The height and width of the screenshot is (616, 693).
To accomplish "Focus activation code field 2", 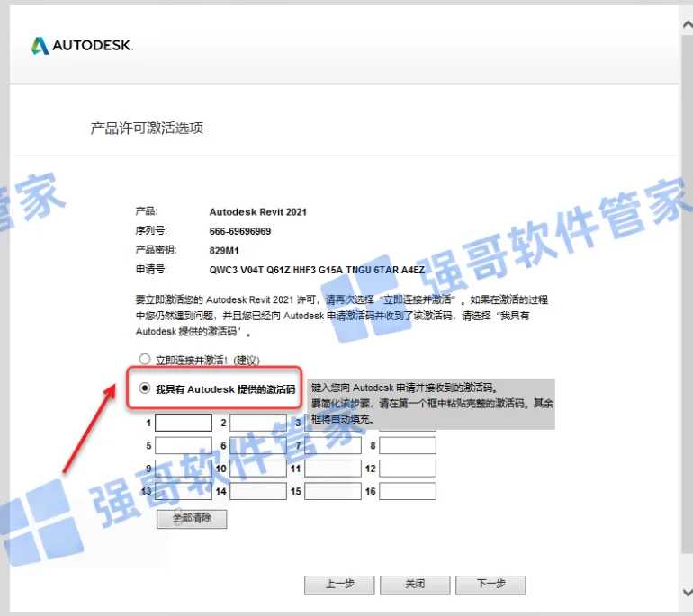I will 258,423.
